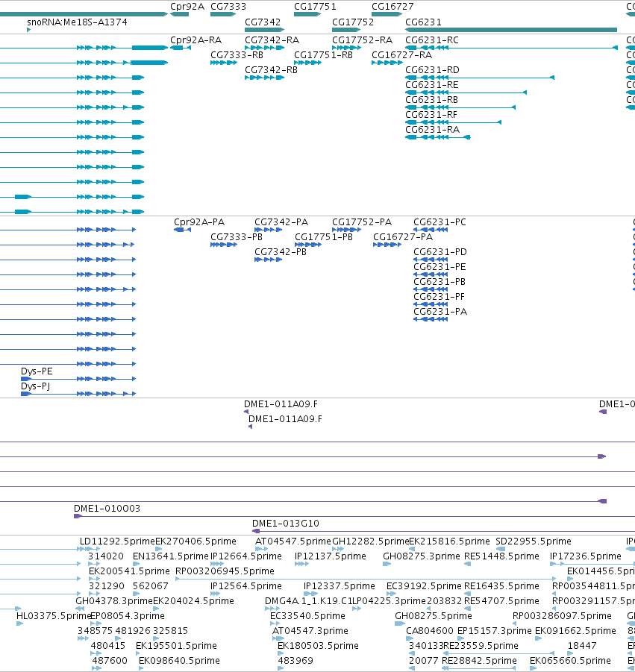Click EST label EK200541.5prime
This screenshot has width=635, height=672.
129,571
